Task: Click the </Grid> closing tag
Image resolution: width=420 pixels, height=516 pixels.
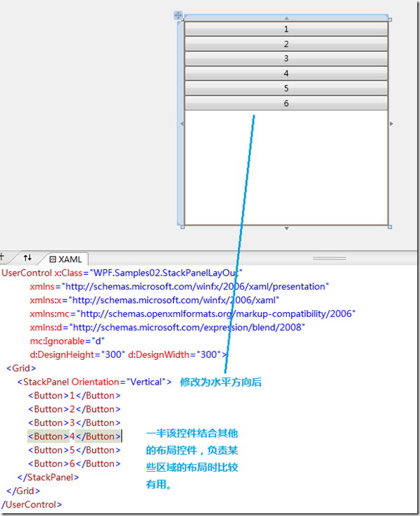Action: [x=23, y=491]
